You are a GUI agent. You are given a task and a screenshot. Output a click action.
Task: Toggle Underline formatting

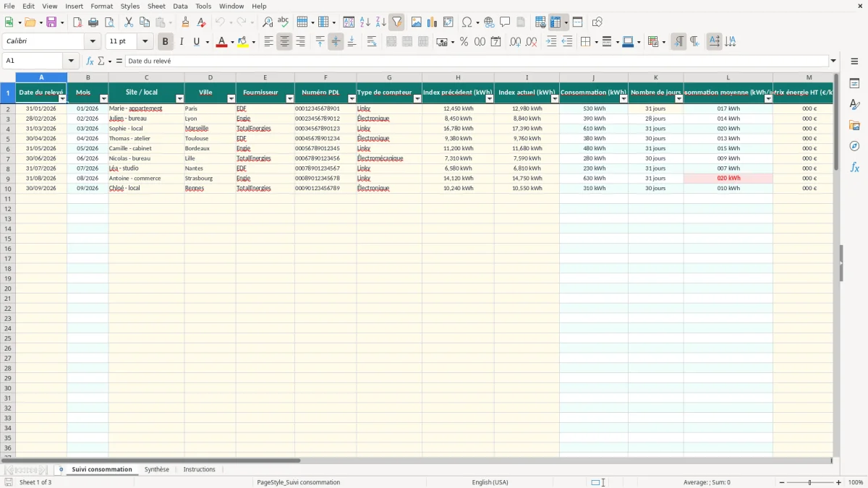(197, 42)
